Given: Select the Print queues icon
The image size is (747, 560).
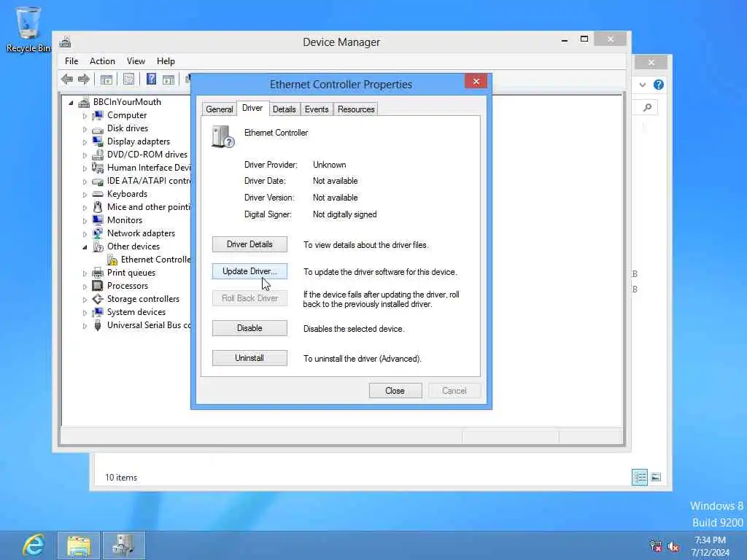Looking at the screenshot, I should (x=98, y=273).
